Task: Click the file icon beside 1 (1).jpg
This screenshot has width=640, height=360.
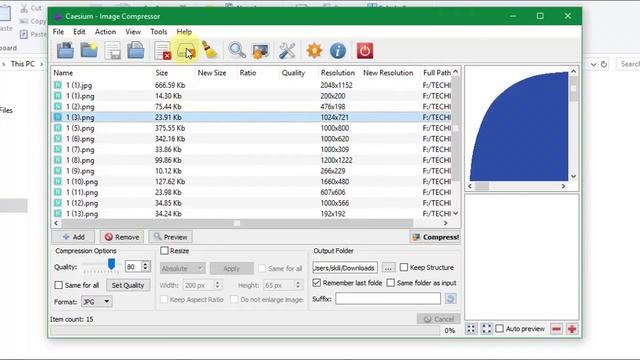Action: pyautogui.click(x=58, y=85)
